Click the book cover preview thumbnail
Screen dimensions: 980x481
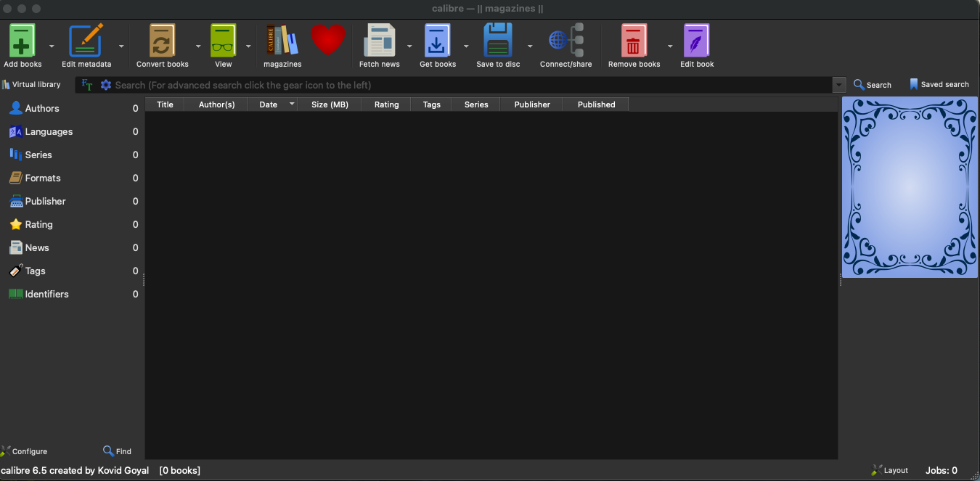pos(910,187)
